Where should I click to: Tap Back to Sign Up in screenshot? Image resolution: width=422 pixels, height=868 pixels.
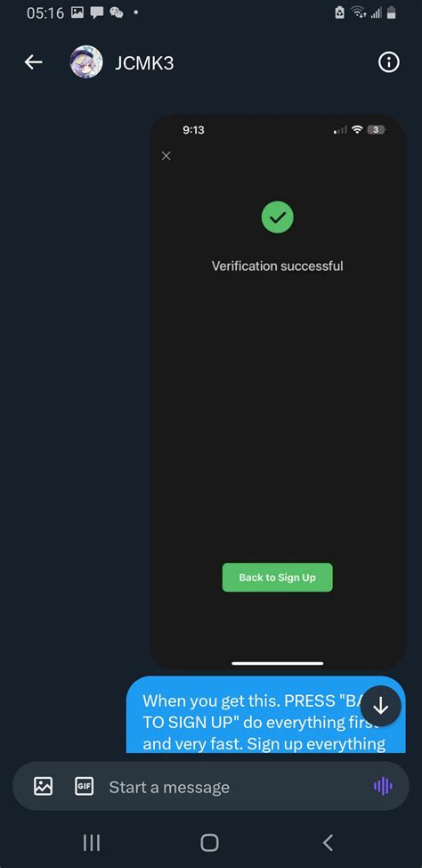click(x=278, y=577)
